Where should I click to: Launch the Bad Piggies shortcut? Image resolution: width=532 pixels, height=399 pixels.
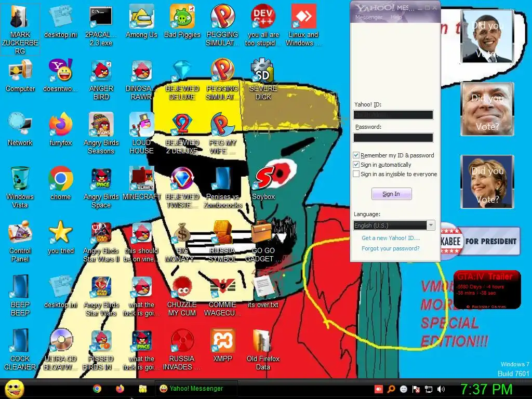pos(182,21)
